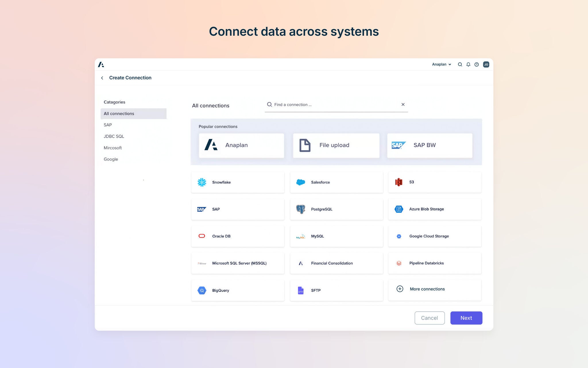Image resolution: width=588 pixels, height=368 pixels.
Task: Click the Azure Blob Storage icon
Action: tap(399, 209)
